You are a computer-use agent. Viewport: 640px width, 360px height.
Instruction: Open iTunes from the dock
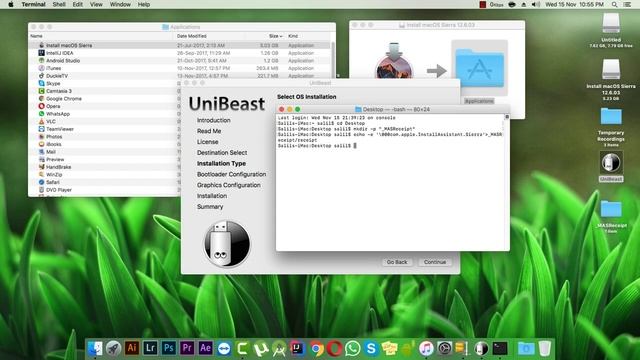[x=426, y=349]
